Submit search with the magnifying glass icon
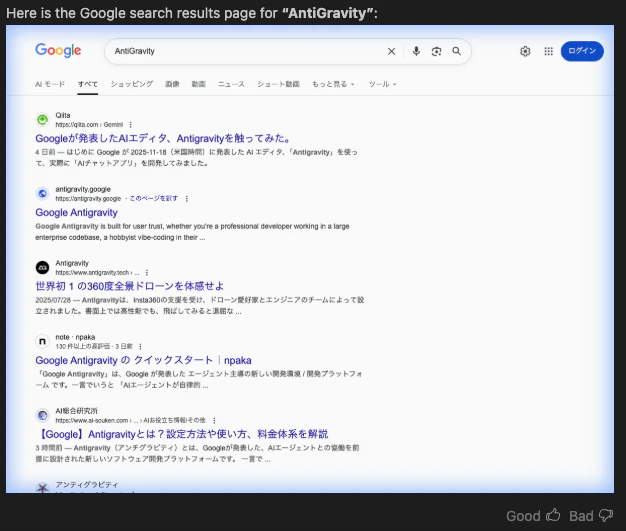 (457, 51)
